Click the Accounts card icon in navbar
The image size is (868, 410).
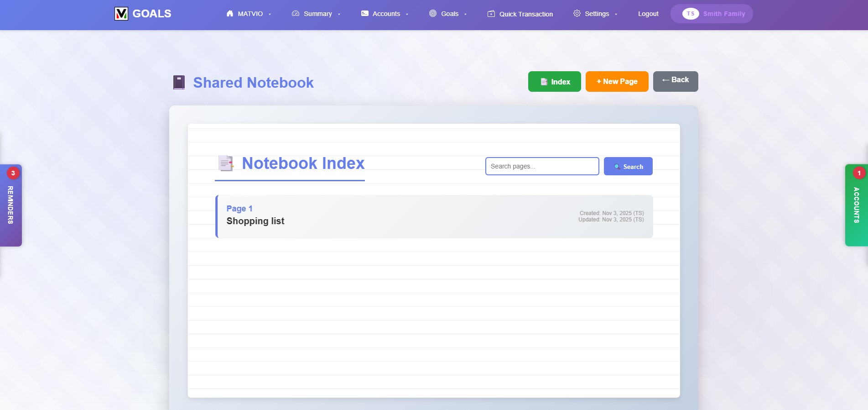pyautogui.click(x=364, y=14)
